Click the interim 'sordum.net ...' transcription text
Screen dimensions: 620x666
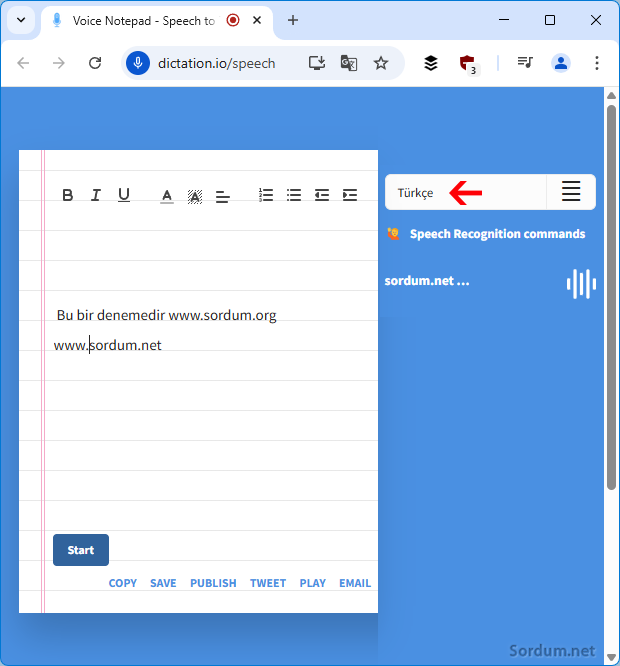coord(427,281)
